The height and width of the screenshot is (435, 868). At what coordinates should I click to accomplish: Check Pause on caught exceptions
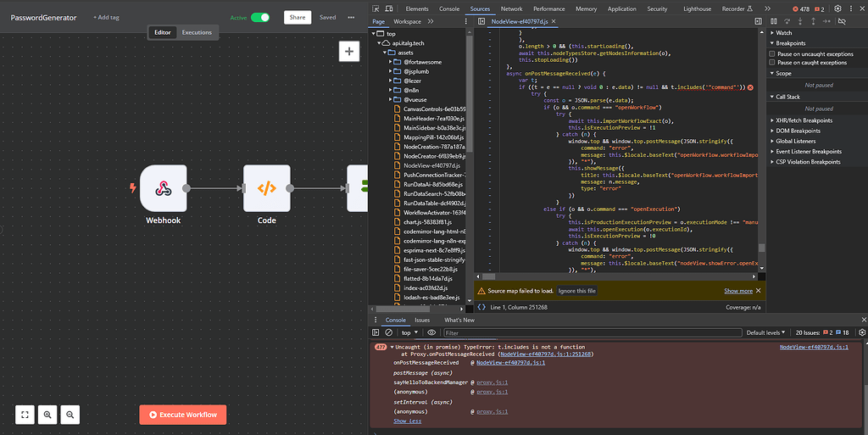pos(772,63)
